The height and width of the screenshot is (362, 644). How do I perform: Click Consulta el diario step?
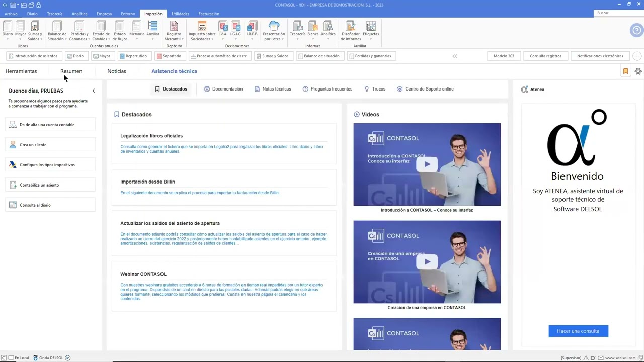[x=50, y=205]
